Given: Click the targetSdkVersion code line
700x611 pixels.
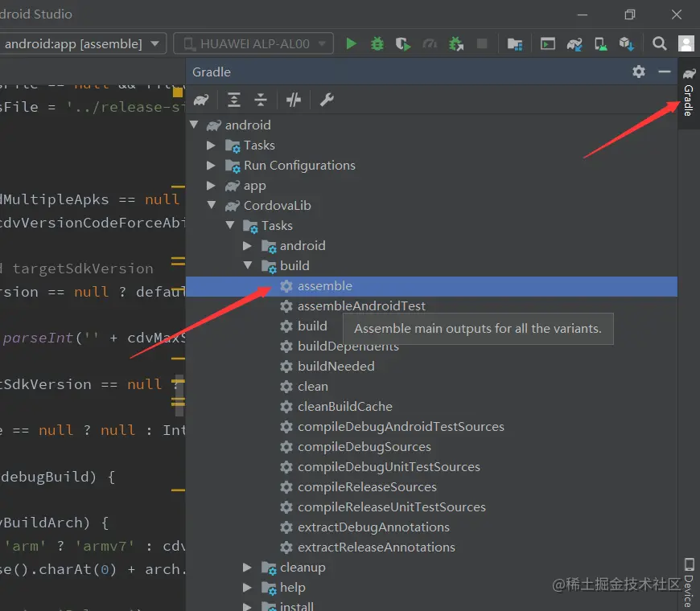Looking at the screenshot, I should point(76,269).
